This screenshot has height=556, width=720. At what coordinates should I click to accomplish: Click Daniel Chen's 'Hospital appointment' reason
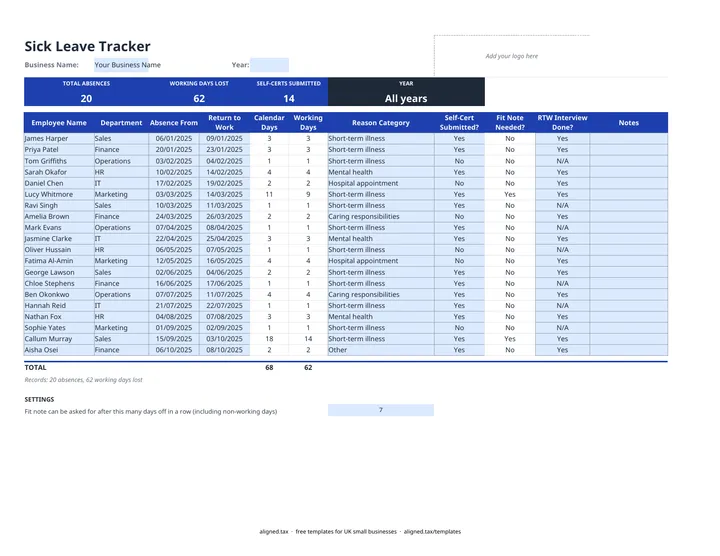click(x=381, y=183)
